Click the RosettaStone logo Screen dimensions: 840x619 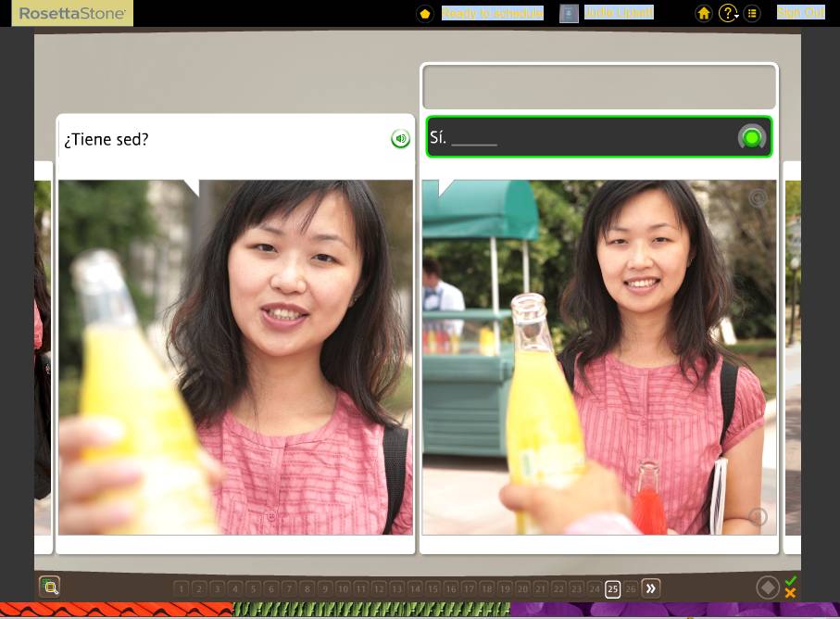click(x=72, y=13)
